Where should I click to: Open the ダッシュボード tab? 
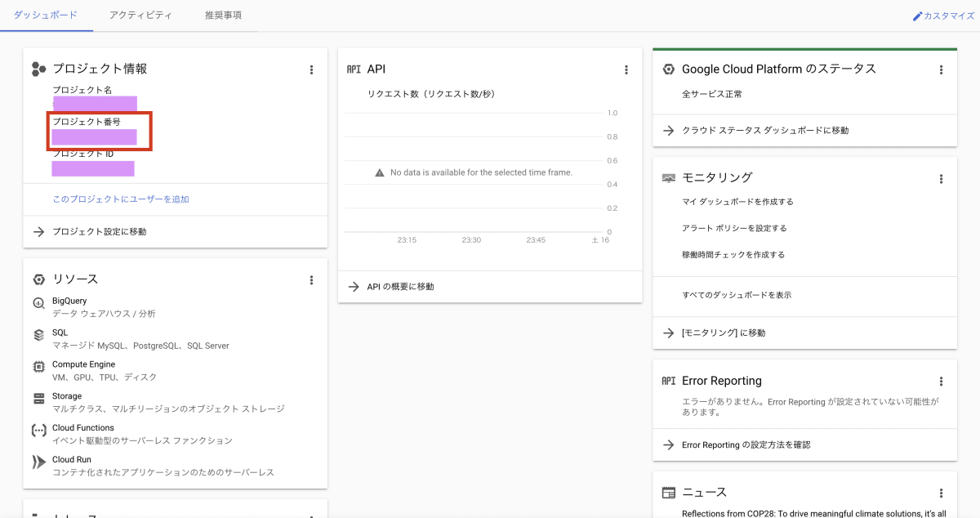pyautogui.click(x=46, y=16)
